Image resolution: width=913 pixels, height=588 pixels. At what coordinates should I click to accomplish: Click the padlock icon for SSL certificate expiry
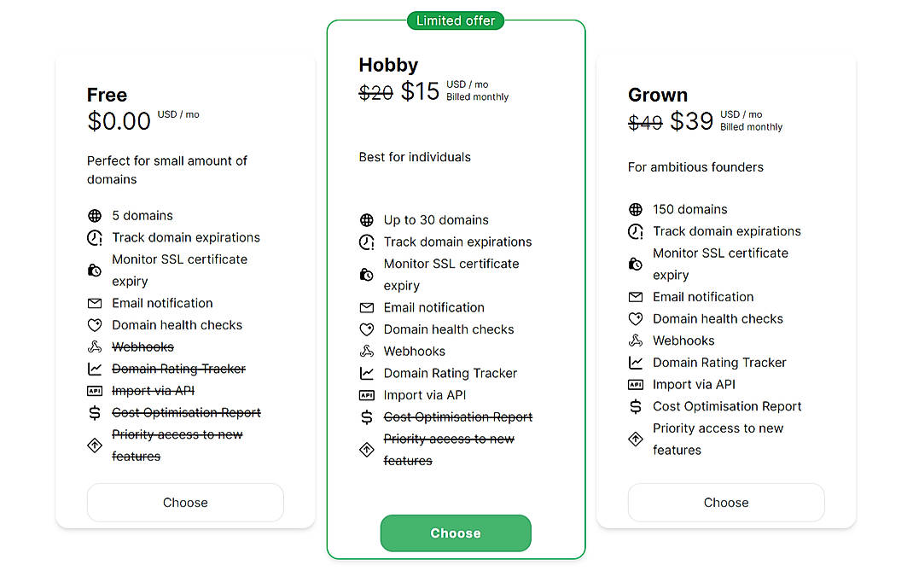95,271
